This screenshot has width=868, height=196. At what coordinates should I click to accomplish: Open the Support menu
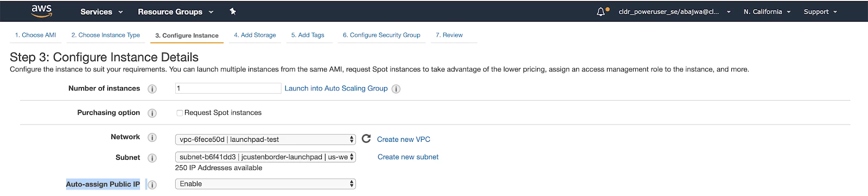click(x=820, y=11)
